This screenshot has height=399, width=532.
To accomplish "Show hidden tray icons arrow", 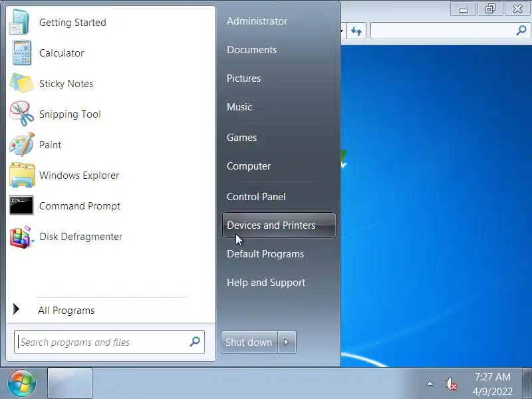I will point(430,384).
